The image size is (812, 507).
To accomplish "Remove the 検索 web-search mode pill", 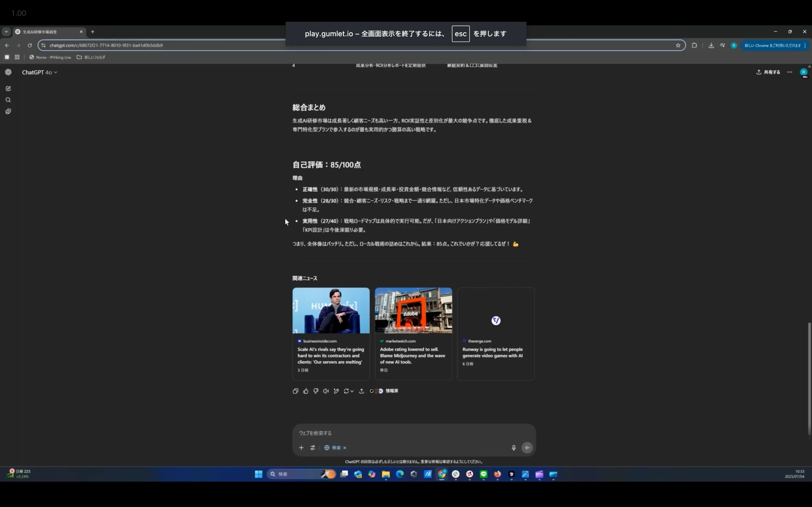I will coord(345,448).
